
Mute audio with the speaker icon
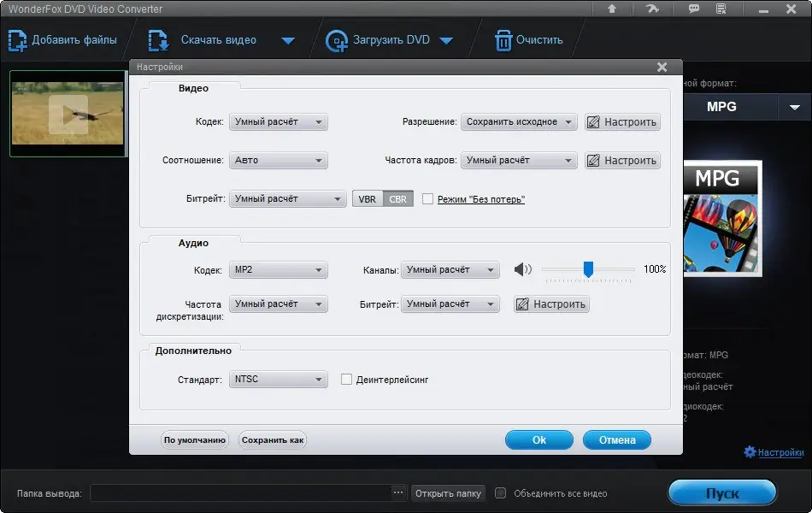pyautogui.click(x=522, y=269)
